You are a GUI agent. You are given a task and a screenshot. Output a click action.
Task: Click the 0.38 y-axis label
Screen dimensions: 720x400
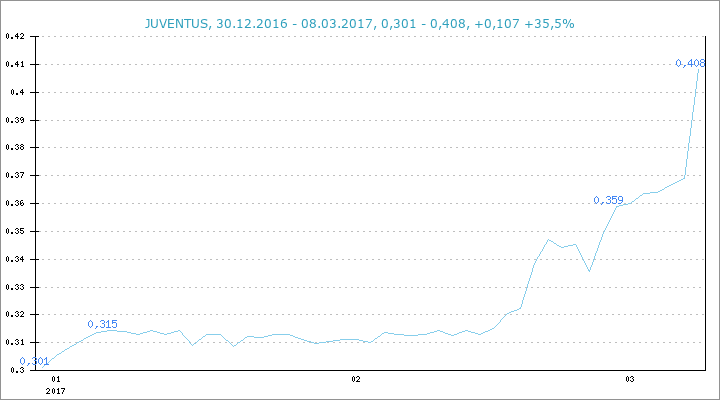pos(15,148)
